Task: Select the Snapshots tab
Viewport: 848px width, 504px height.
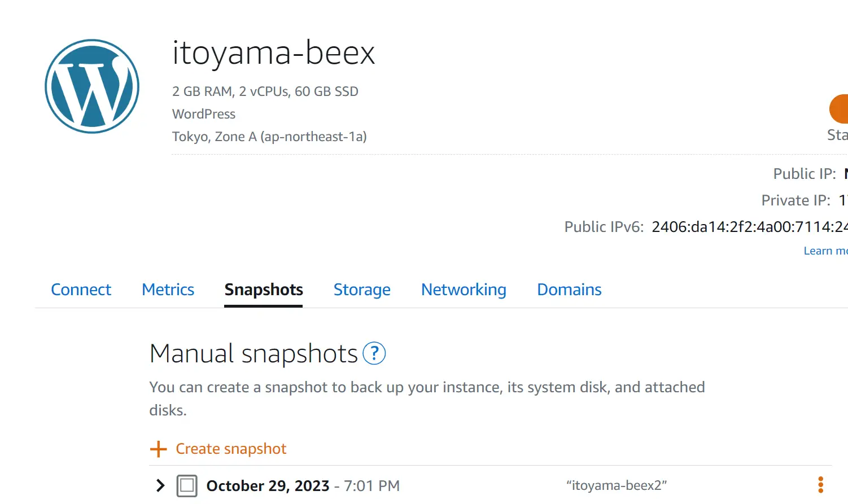Action: click(x=264, y=290)
